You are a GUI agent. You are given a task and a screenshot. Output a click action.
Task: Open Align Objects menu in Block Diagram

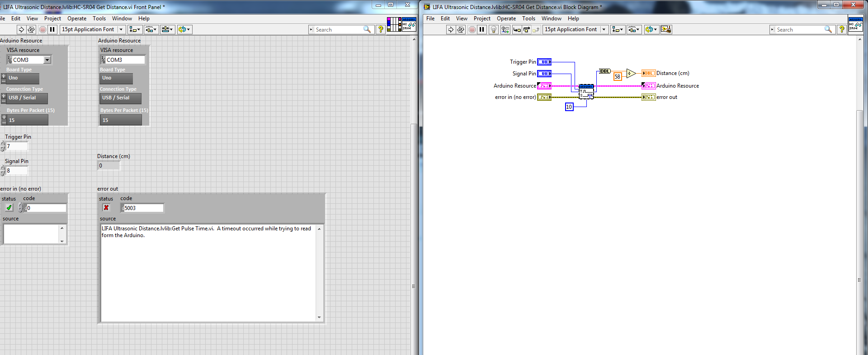618,29
